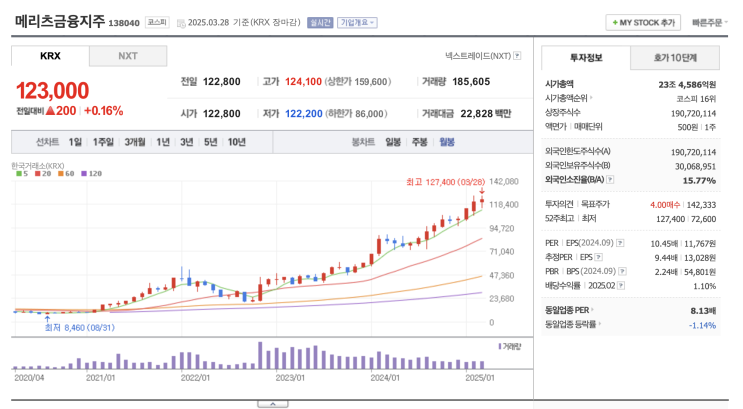Screen dimensions: 743x409
Task: Click the arrow icon next to 동일업종 등락률
Action: [599, 324]
